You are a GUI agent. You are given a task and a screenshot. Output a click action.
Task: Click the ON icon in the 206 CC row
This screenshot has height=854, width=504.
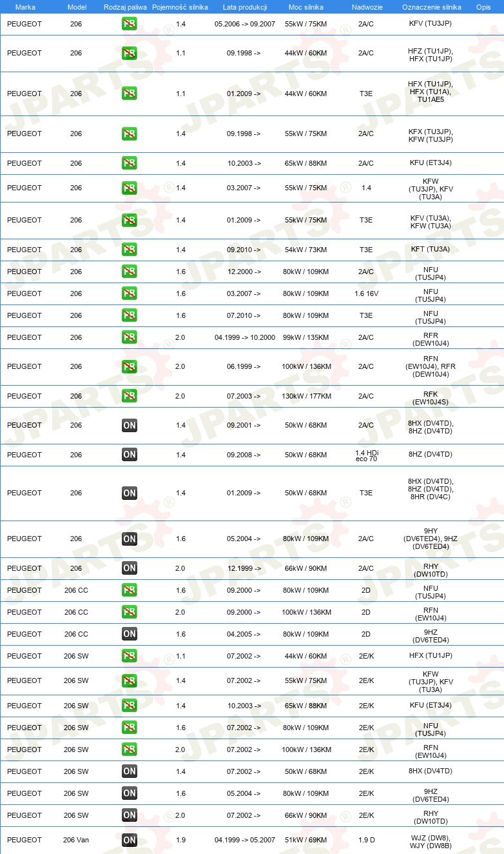pos(130,634)
